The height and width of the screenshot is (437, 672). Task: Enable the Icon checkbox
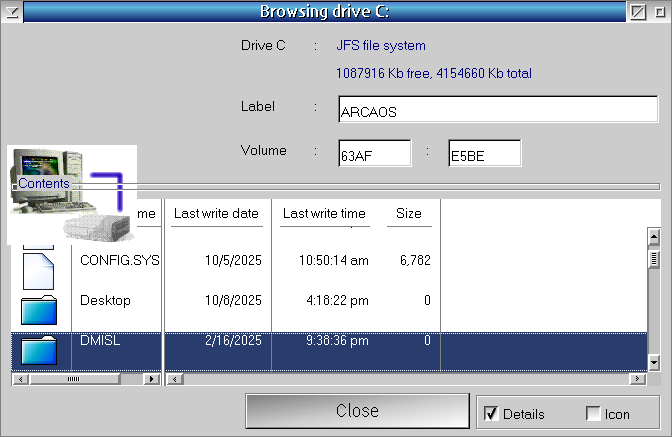[593, 414]
